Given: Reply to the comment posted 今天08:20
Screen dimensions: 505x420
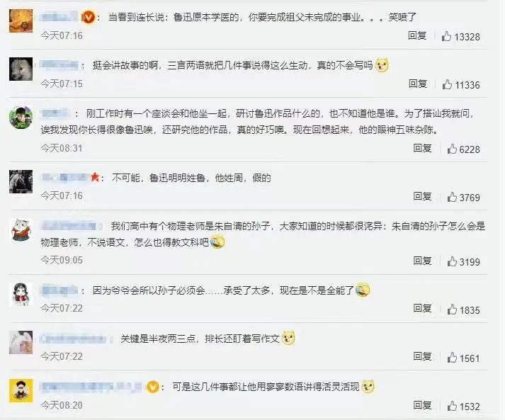Looking at the screenshot, I should [x=422, y=405].
